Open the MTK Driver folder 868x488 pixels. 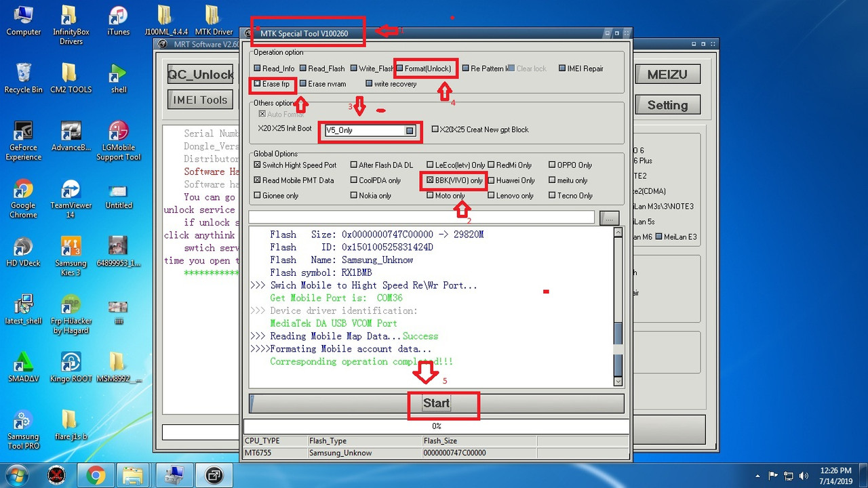[214, 20]
